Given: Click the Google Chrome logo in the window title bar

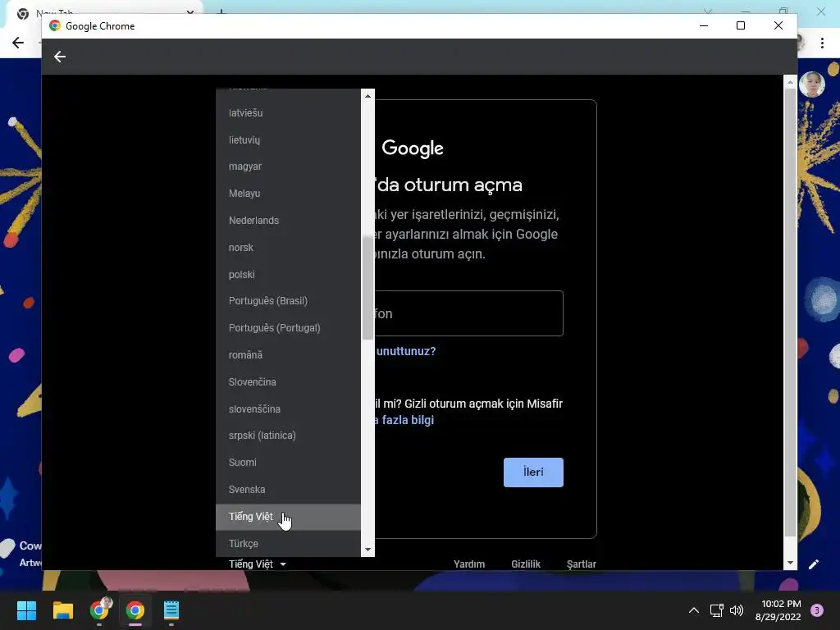Looking at the screenshot, I should pos(55,25).
